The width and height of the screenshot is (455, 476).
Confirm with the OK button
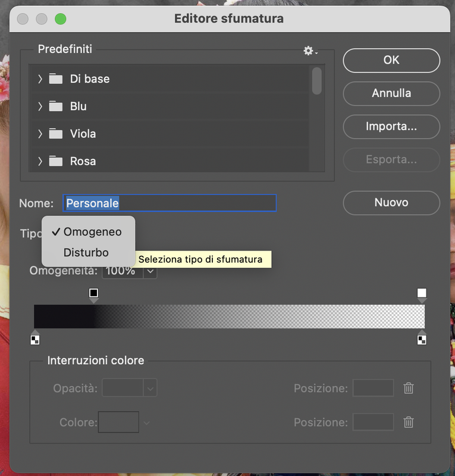pyautogui.click(x=391, y=61)
